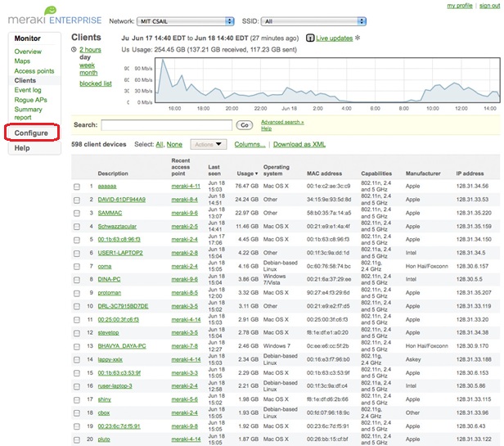504x446 pixels.
Task: Open client BHAVYA_DAYA-PC
Action: point(122,346)
